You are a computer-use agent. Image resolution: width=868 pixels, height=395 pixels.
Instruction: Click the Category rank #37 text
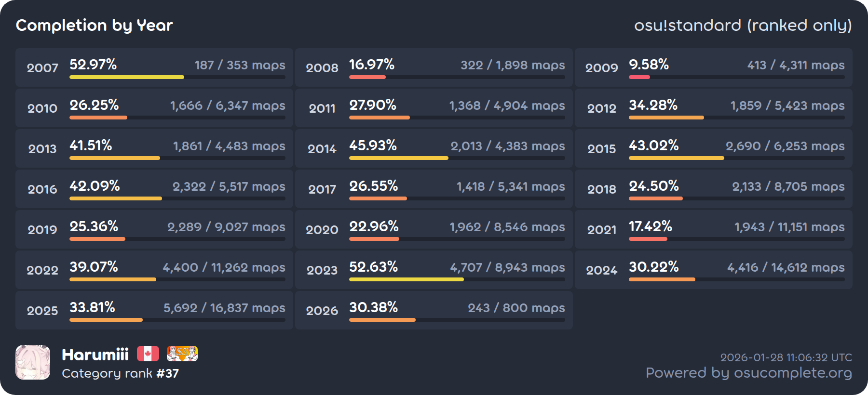120,373
